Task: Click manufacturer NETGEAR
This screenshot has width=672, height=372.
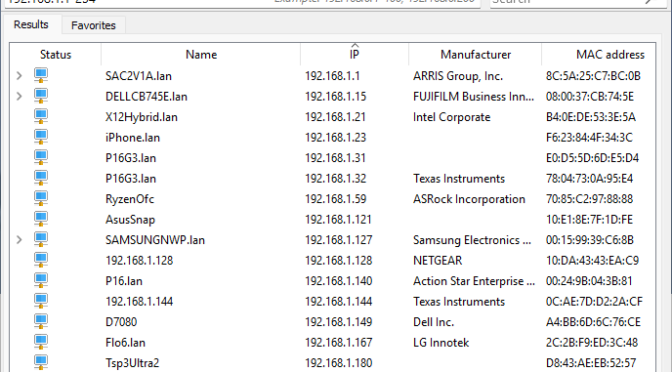Action: 438,261
